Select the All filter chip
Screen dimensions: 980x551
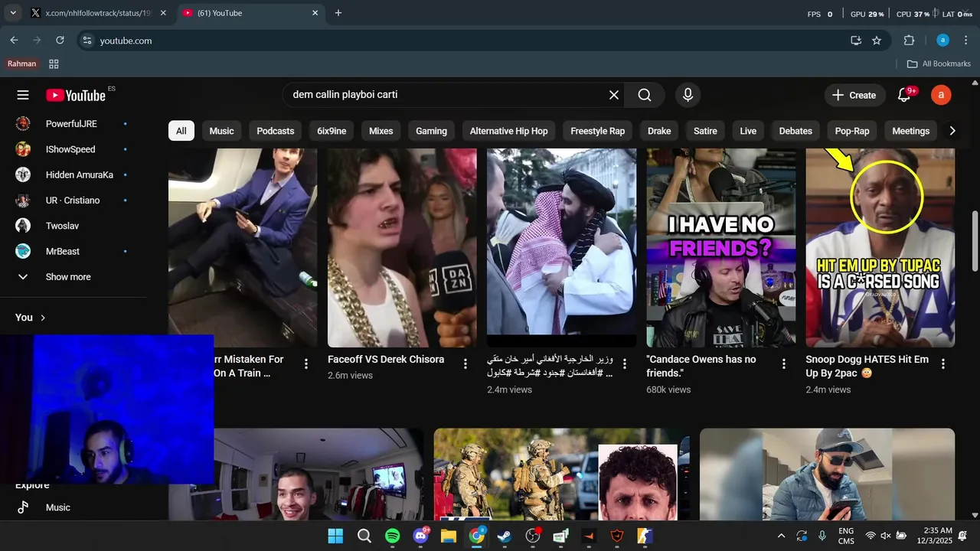click(x=181, y=131)
